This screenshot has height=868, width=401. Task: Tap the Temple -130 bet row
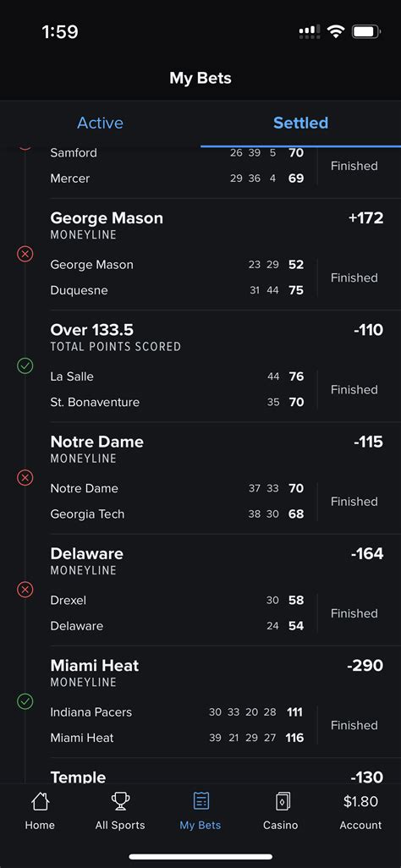click(217, 777)
